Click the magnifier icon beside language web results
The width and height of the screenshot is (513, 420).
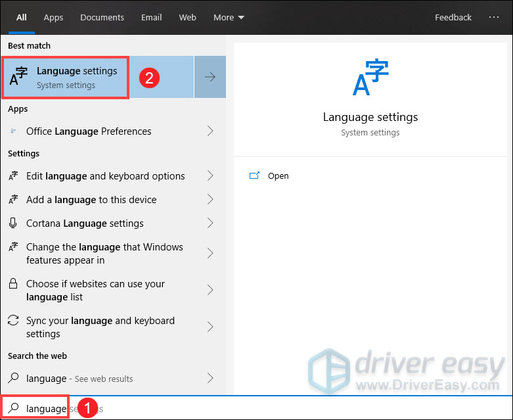point(13,378)
